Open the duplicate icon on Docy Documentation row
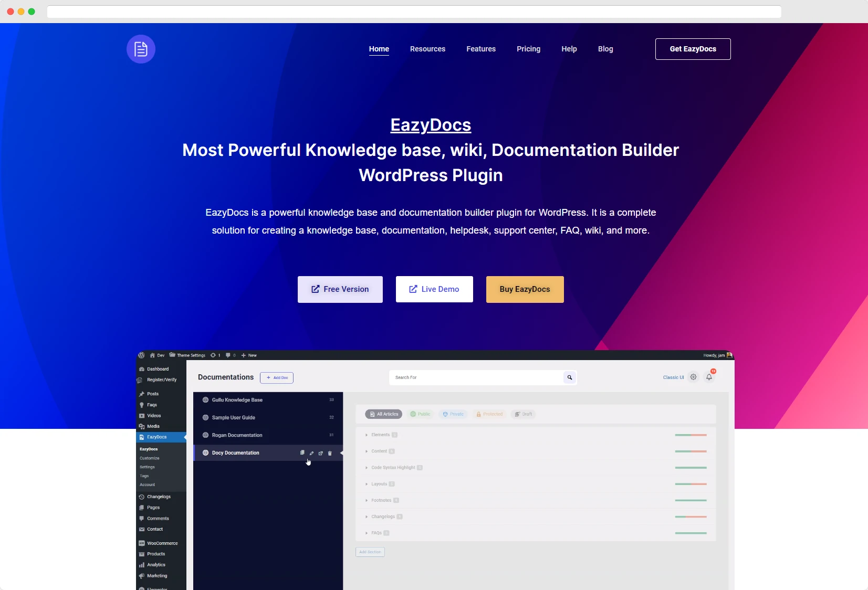Screen dimensions: 868x590 pos(302,453)
